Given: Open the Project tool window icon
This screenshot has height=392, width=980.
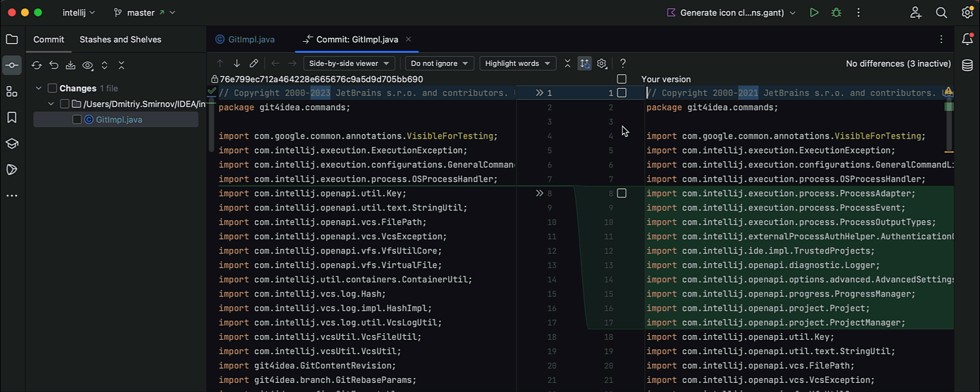Looking at the screenshot, I should click(x=12, y=39).
